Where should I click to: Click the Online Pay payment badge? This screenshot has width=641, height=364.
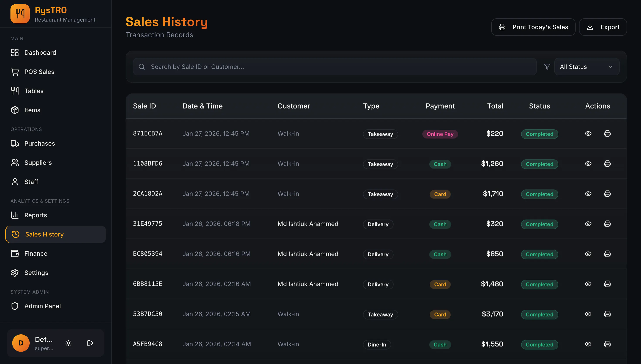tap(440, 134)
